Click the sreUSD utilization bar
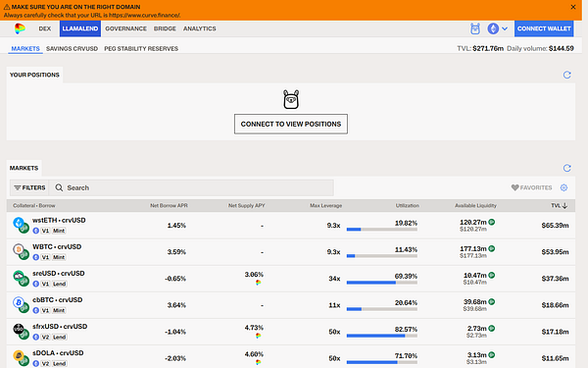 click(382, 283)
